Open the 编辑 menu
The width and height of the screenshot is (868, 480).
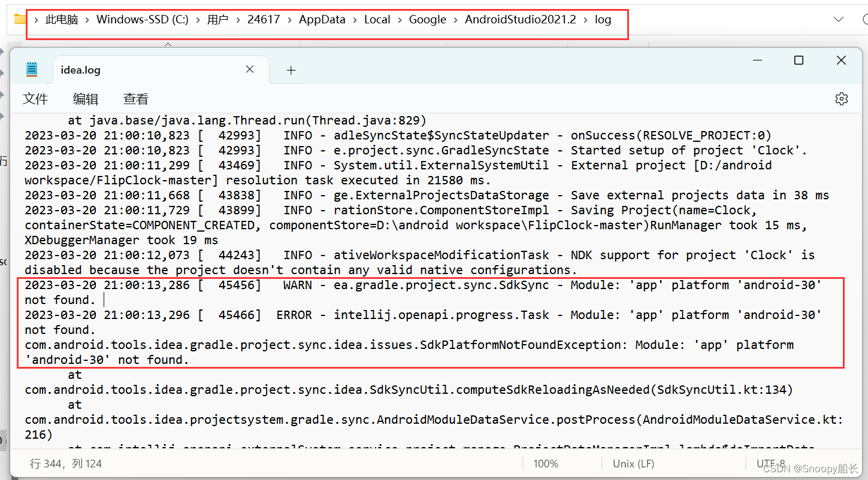86,99
